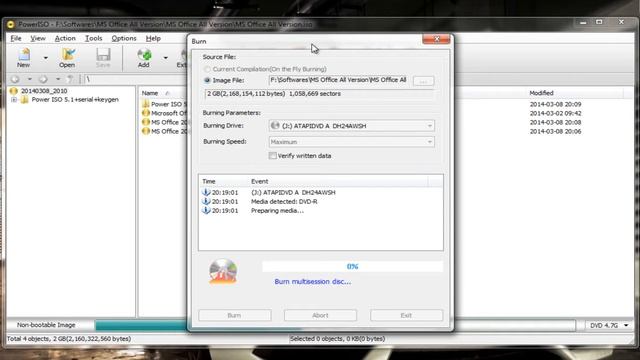
Task: Maximize the PowerISO window
Action: click(599, 22)
